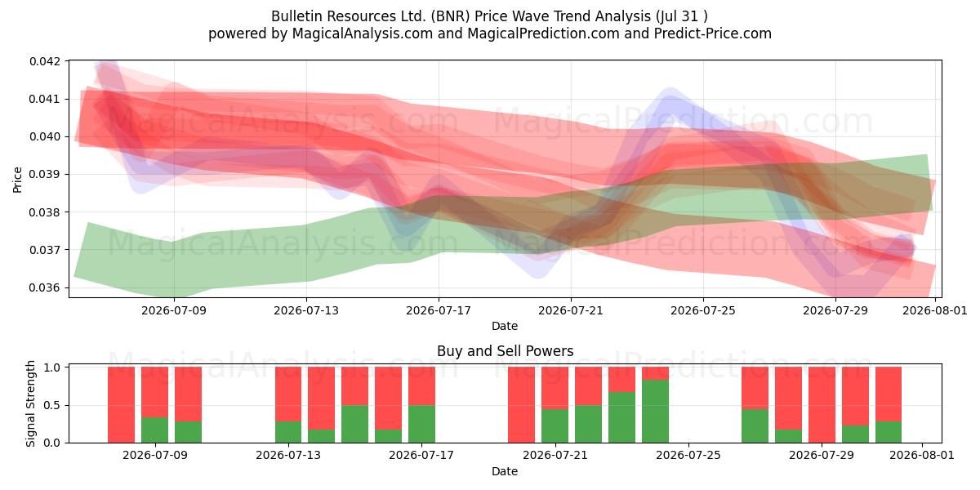The image size is (980, 490).
Task: Click 2026-07-25 date tick under the price chart
Action: tap(703, 310)
